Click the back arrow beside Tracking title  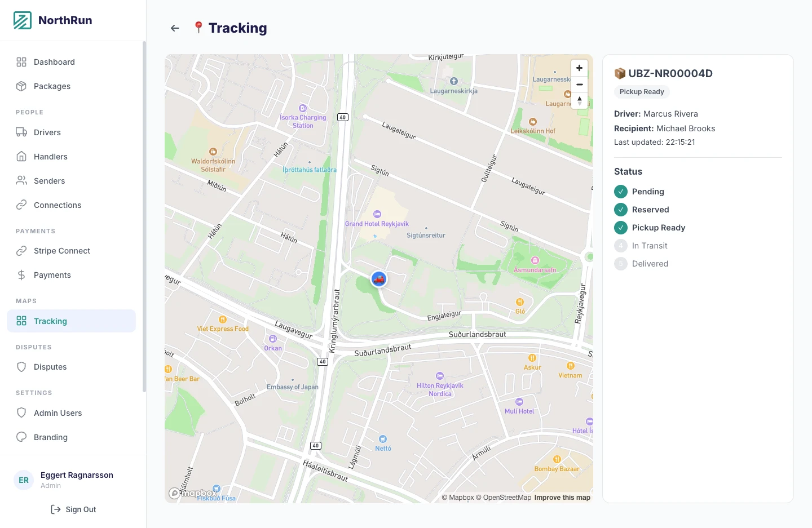tap(175, 28)
